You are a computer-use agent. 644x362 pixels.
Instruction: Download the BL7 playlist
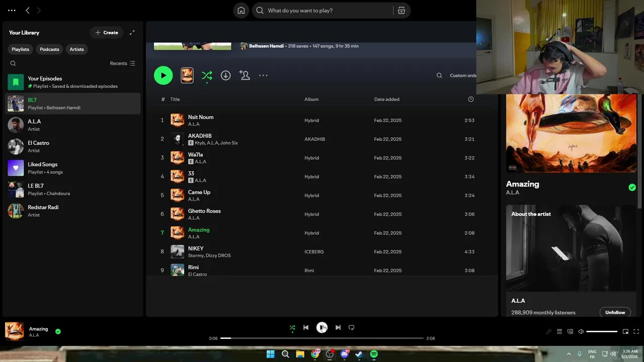click(225, 75)
